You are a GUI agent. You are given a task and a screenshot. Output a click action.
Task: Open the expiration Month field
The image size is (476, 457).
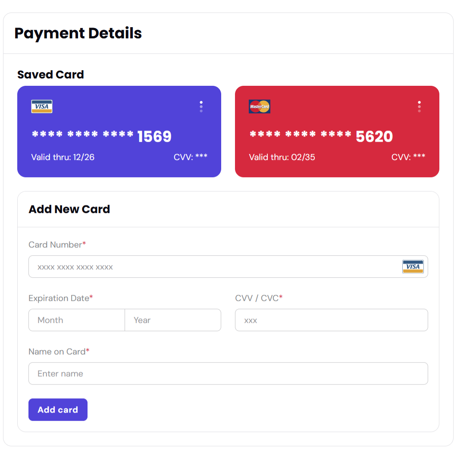76,320
